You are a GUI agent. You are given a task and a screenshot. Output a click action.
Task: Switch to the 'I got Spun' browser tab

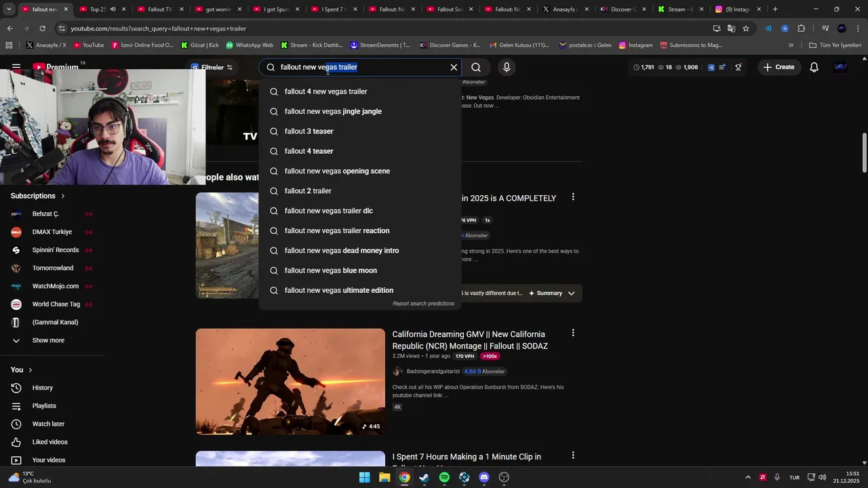276,9
